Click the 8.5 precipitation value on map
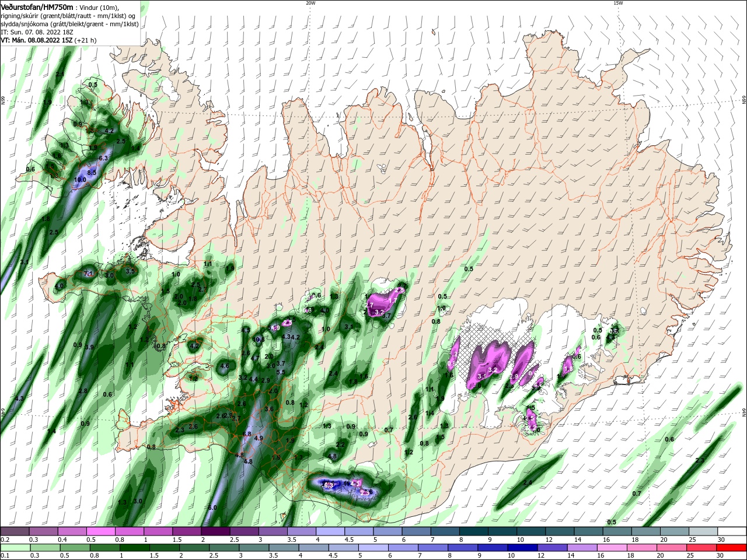This screenshot has height=560, width=747. pyautogui.click(x=92, y=173)
